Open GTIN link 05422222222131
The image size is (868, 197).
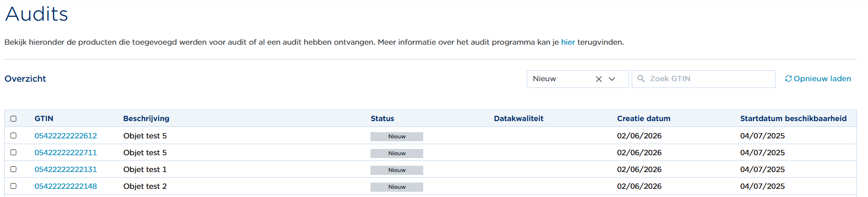tap(66, 170)
